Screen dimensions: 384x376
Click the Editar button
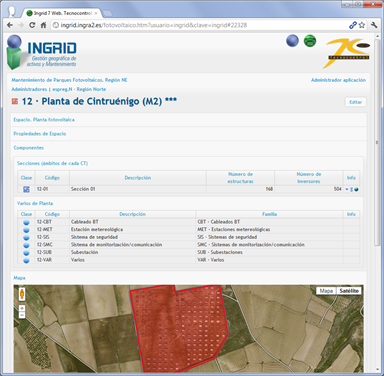355,102
